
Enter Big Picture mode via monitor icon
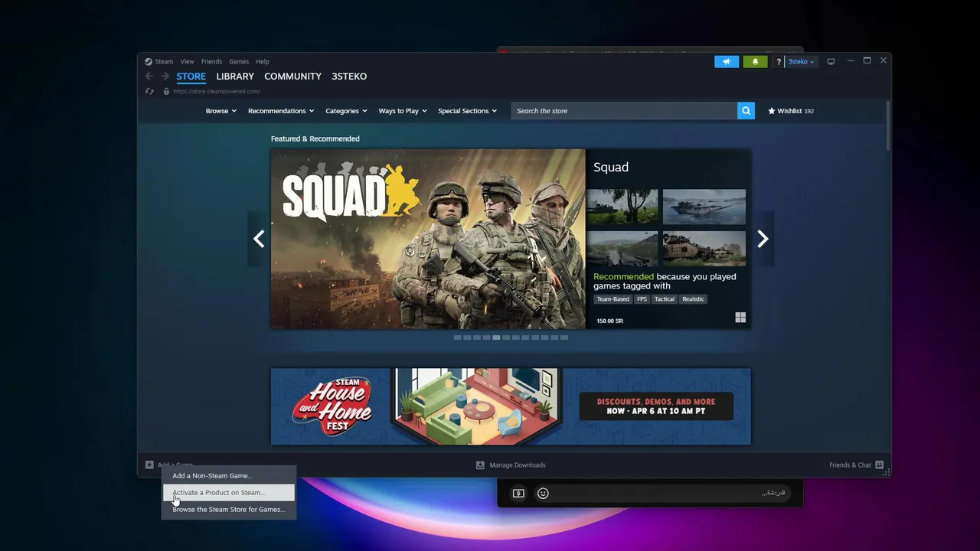(x=831, y=61)
